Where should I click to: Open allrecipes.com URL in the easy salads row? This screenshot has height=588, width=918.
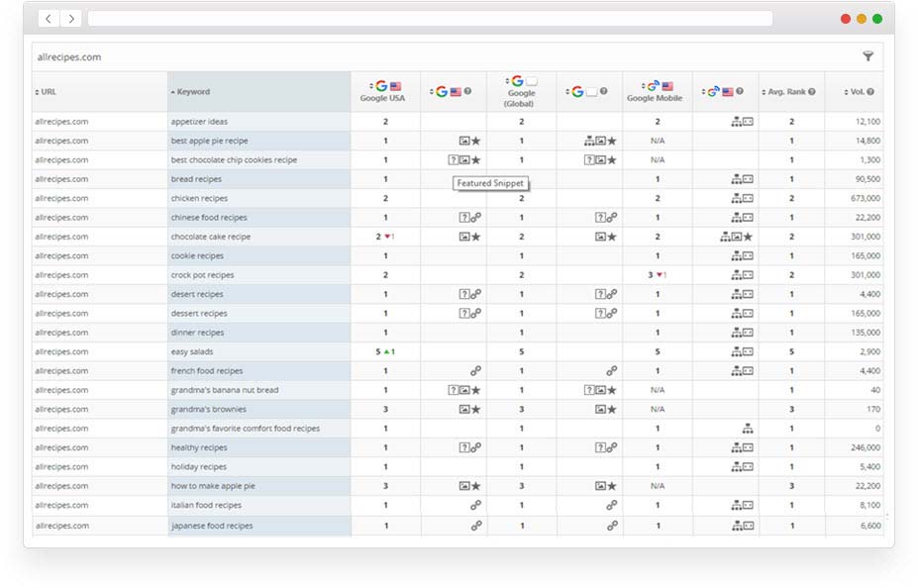pyautogui.click(x=61, y=351)
